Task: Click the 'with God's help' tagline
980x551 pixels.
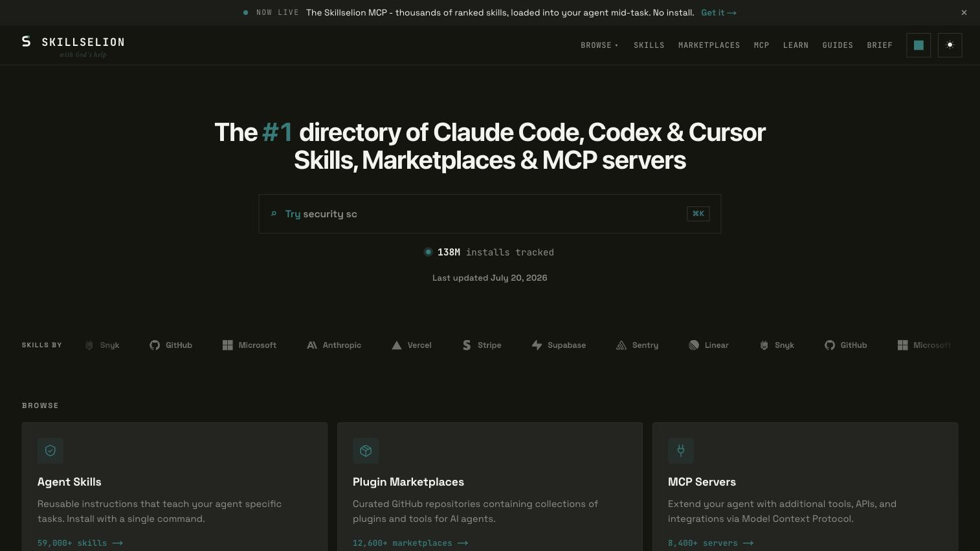Action: pyautogui.click(x=83, y=55)
